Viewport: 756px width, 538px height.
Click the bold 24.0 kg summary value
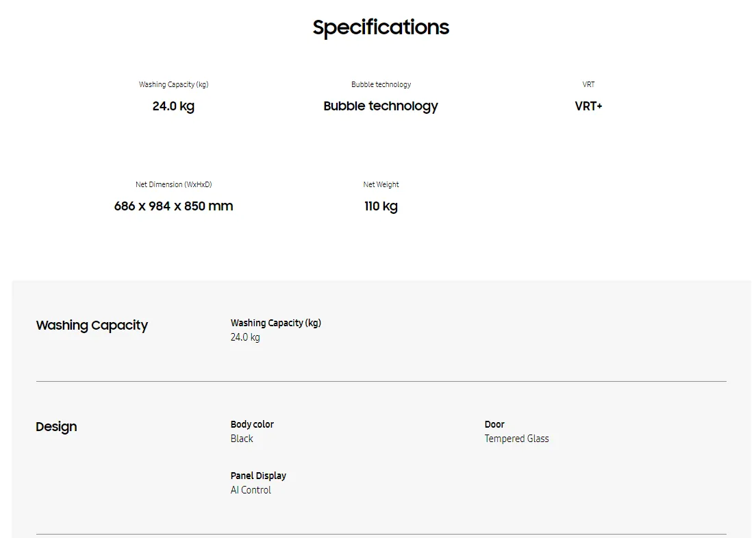173,106
